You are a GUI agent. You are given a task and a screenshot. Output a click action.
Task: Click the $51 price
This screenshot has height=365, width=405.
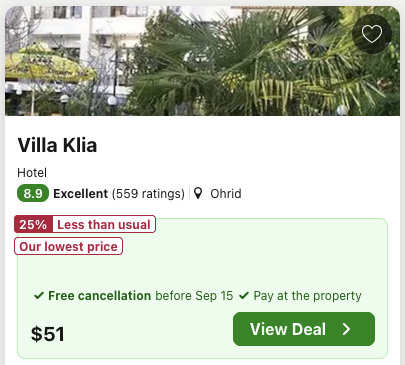pyautogui.click(x=48, y=334)
